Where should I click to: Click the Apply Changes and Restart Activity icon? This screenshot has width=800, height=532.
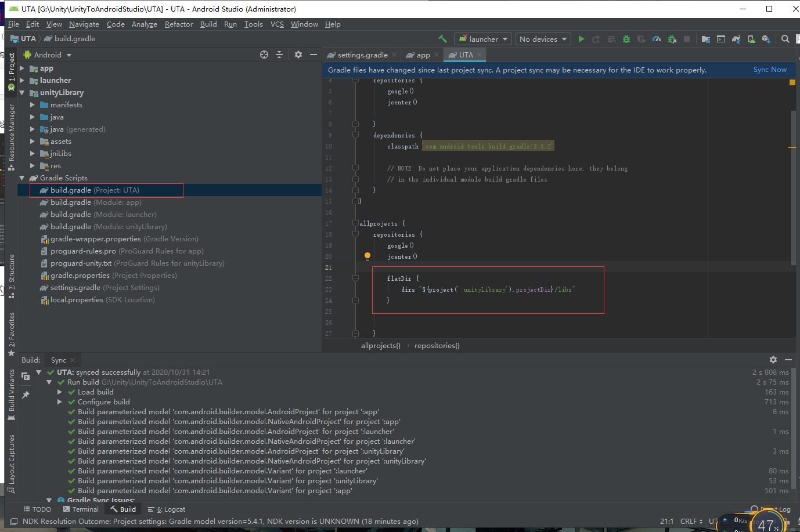click(596, 39)
